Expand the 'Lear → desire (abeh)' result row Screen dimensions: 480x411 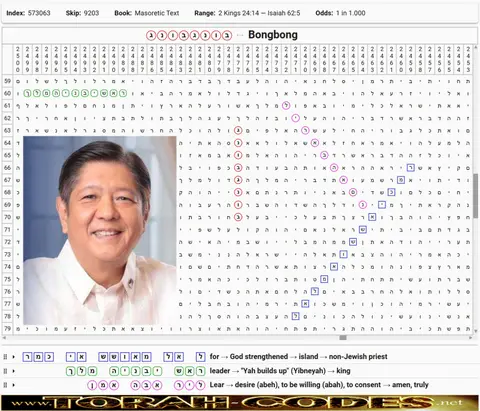tap(14, 385)
